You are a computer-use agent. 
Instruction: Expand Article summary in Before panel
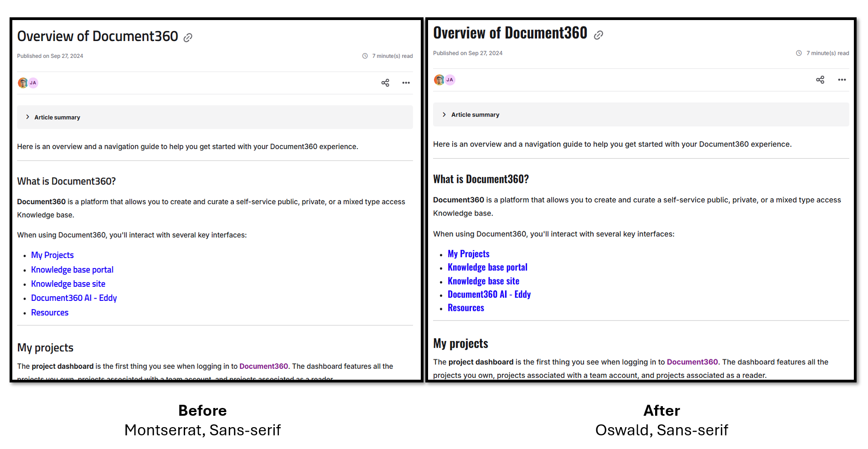click(x=215, y=117)
